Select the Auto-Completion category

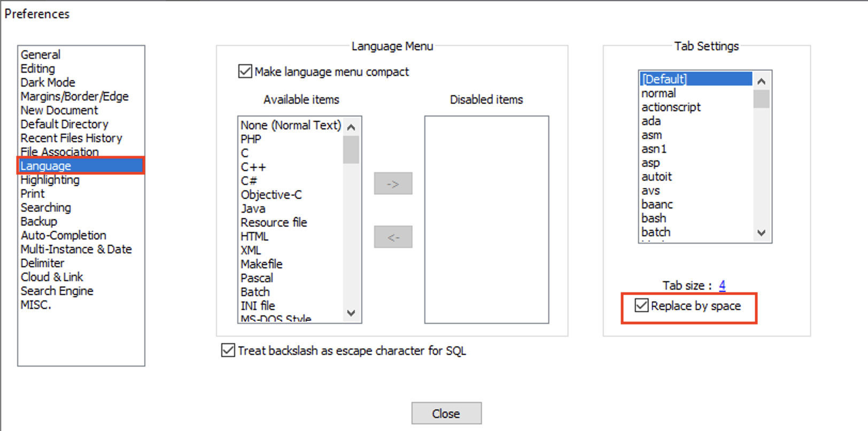[63, 235]
